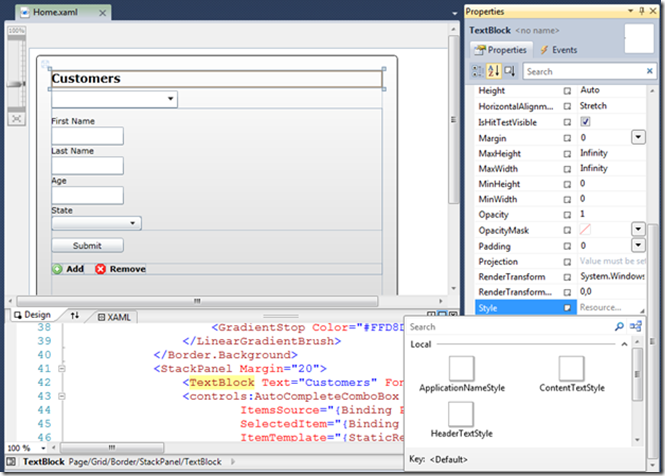Screen dimensions: 665x476
Task: Select the ApplicationNameStyle resource
Action: tap(462, 374)
